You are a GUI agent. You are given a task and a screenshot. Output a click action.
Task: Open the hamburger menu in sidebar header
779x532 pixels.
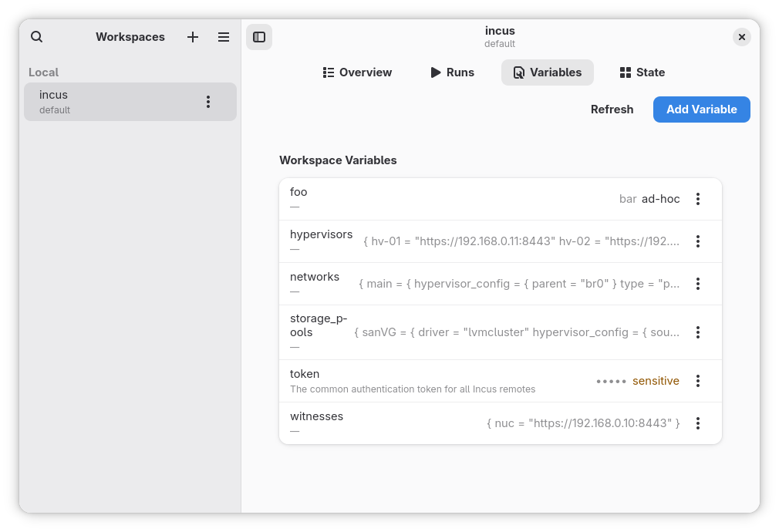pyautogui.click(x=224, y=37)
